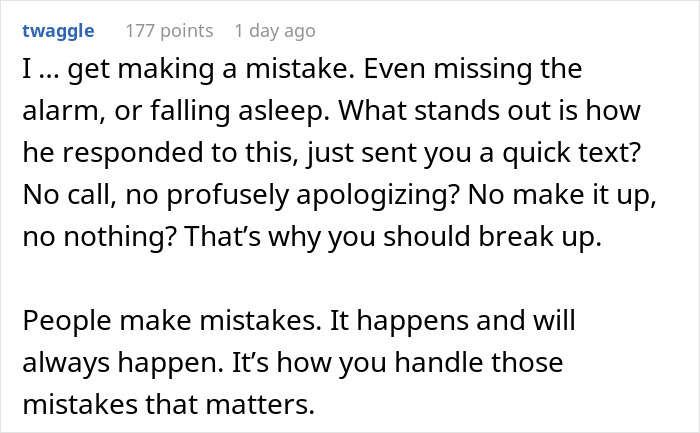The width and height of the screenshot is (700, 433).
Task: Open the twaggle user profile link
Action: [61, 31]
